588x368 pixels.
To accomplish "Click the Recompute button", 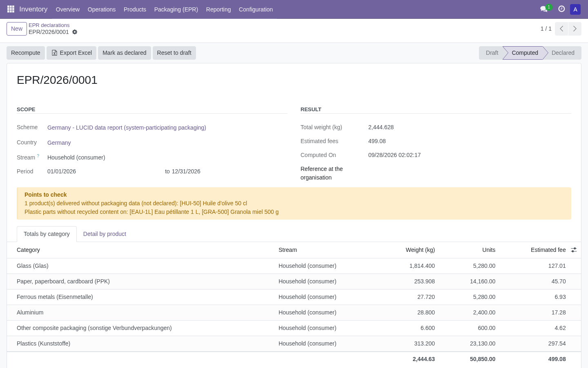I will pos(26,53).
